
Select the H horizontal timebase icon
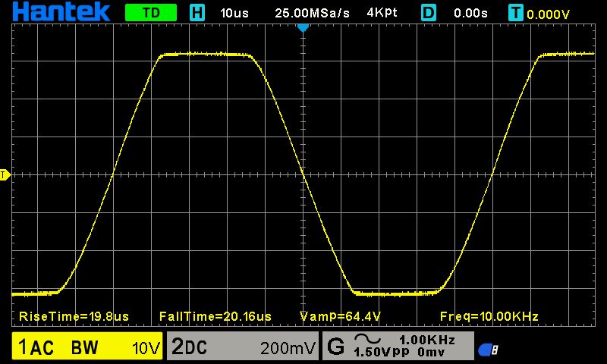click(197, 13)
